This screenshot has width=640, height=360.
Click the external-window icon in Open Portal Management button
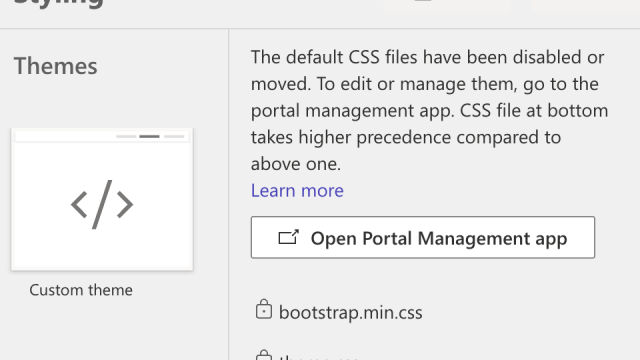pyautogui.click(x=289, y=237)
